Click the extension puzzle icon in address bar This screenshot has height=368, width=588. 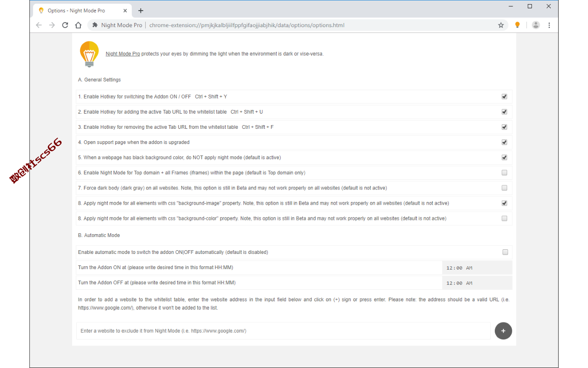click(95, 25)
